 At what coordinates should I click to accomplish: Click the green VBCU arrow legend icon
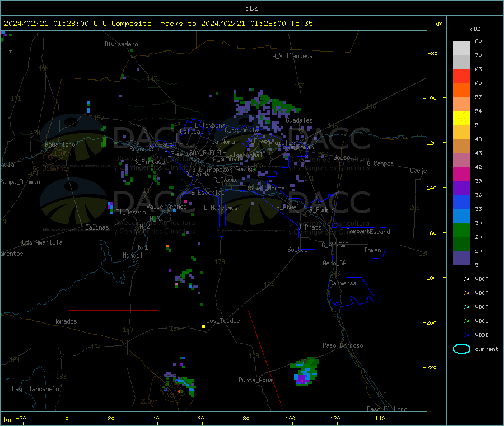461,321
